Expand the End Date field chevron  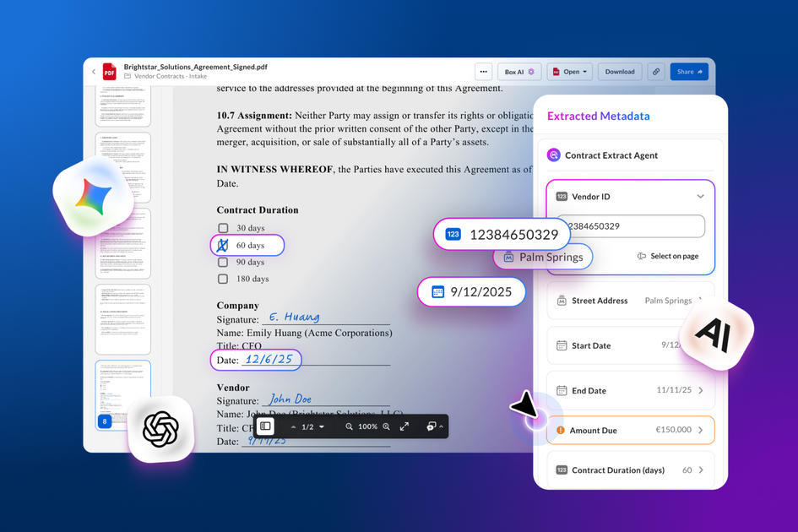[x=701, y=390]
